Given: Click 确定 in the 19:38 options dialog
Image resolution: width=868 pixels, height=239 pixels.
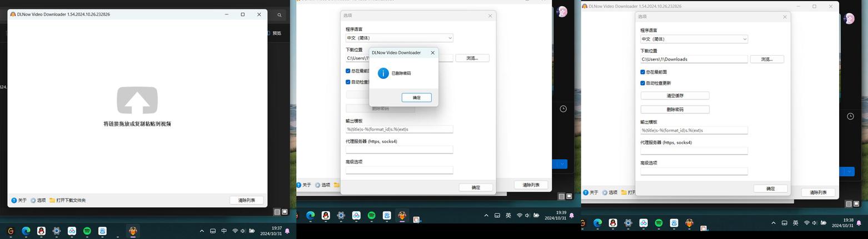Looking at the screenshot, I should coord(770,188).
